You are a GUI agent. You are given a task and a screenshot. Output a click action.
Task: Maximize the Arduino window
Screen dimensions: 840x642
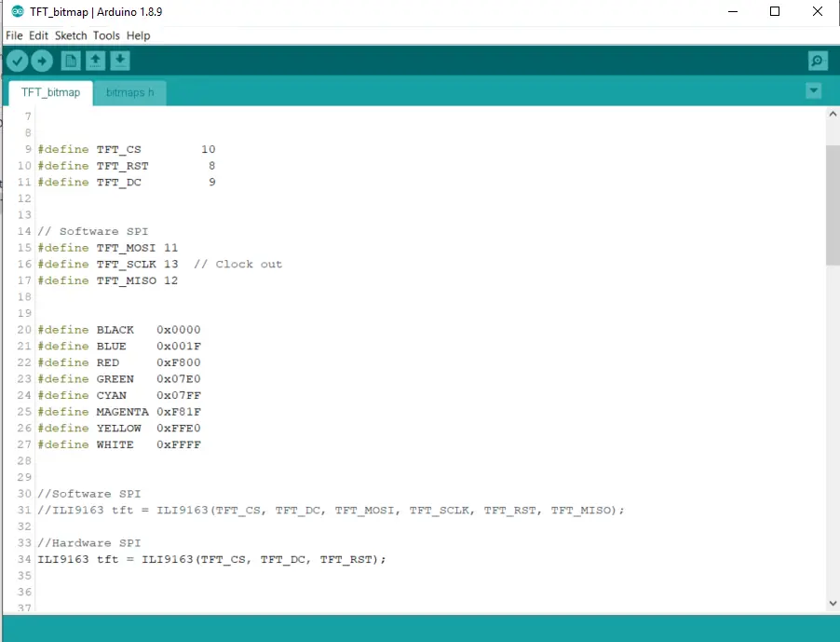click(775, 11)
